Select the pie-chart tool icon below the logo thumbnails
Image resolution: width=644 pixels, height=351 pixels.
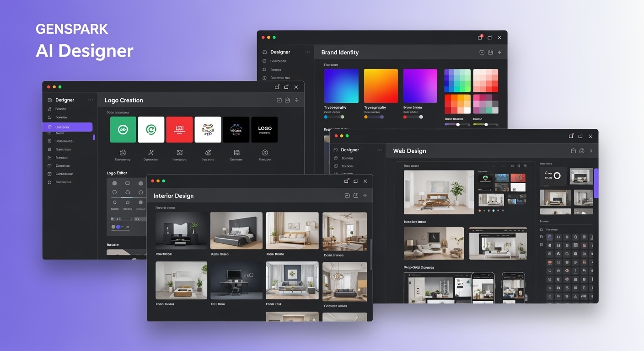(123, 153)
